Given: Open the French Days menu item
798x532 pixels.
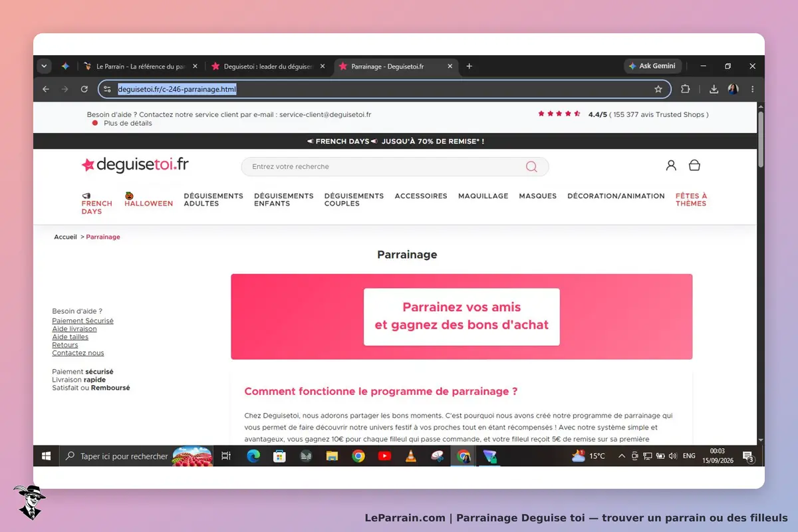Looking at the screenshot, I should [x=97, y=203].
